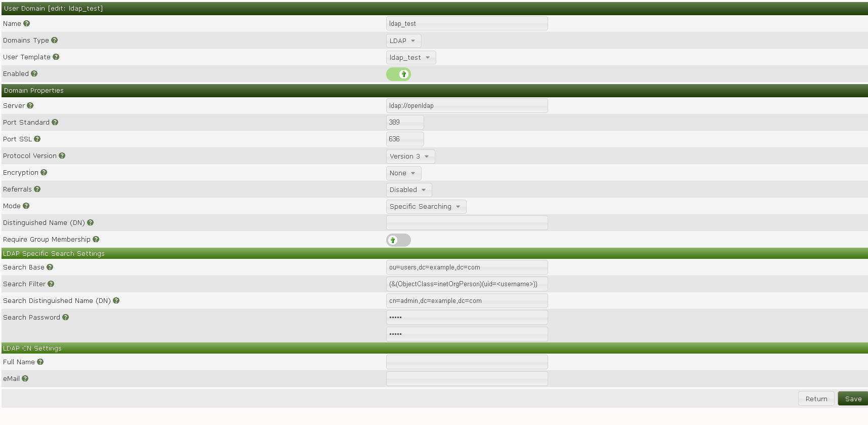Click the Domain Properties section header
The width and height of the screenshot is (868, 425).
click(434, 91)
